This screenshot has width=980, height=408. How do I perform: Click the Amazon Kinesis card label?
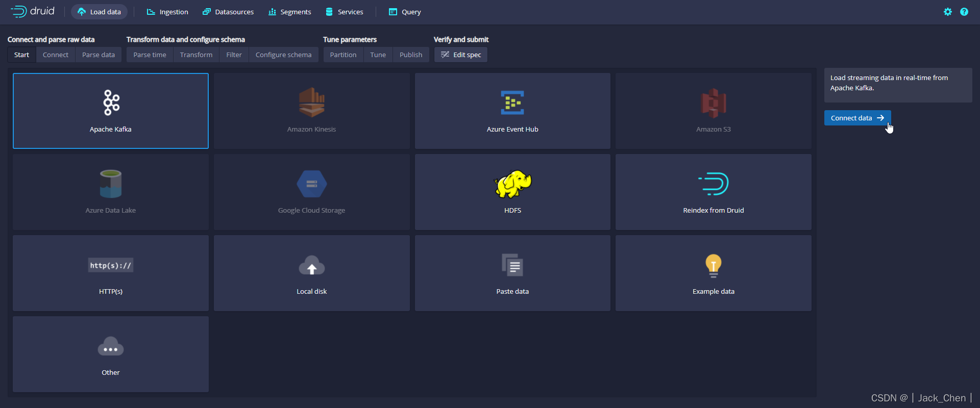[x=311, y=129]
